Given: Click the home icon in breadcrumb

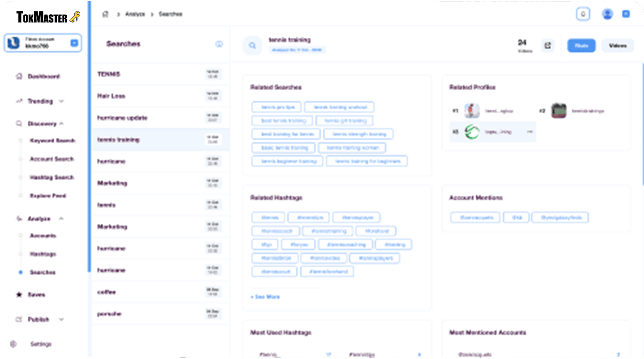Looking at the screenshot, I should (105, 14).
